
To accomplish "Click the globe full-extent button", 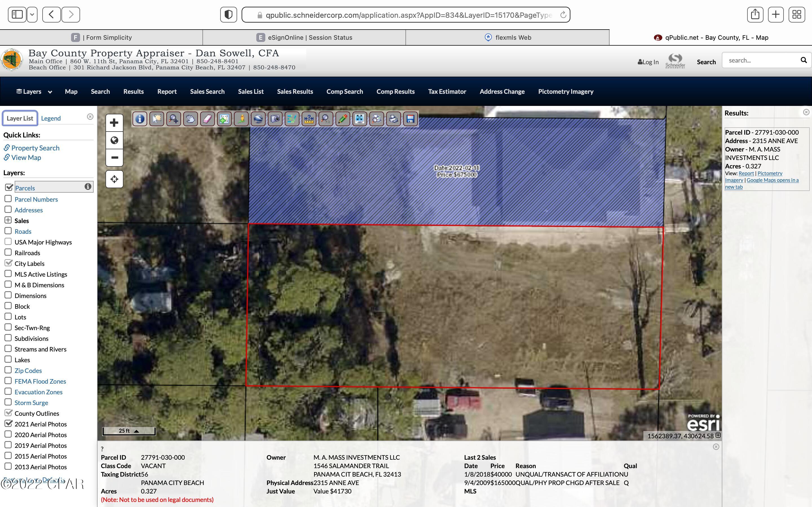I will [114, 140].
